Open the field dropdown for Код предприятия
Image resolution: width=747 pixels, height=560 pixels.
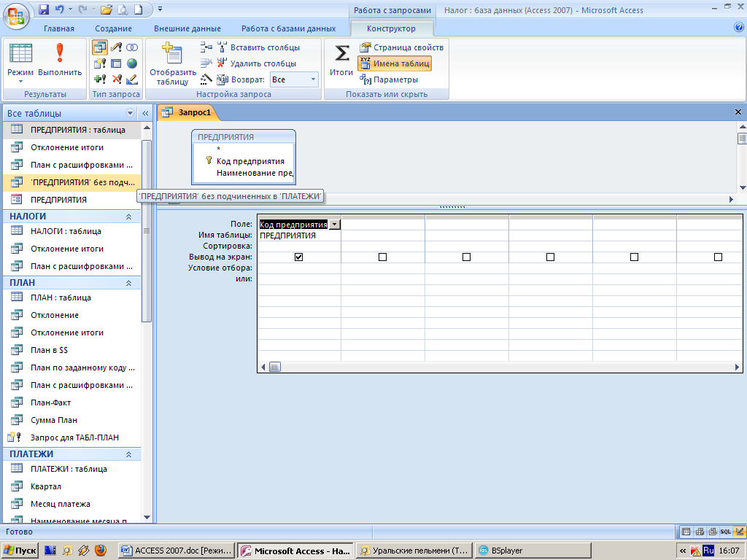point(335,225)
